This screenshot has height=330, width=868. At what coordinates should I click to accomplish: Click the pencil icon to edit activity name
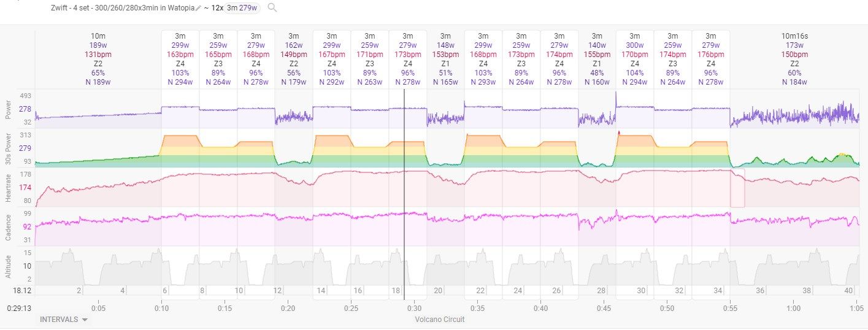(x=199, y=8)
